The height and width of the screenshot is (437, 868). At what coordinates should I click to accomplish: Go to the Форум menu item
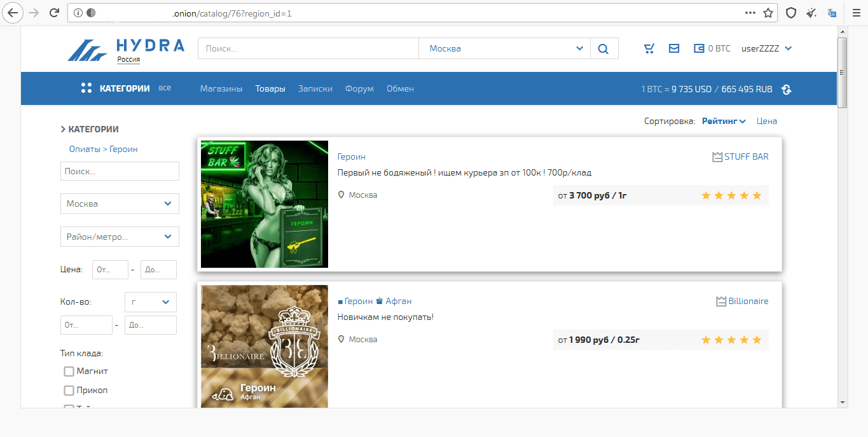[359, 89]
